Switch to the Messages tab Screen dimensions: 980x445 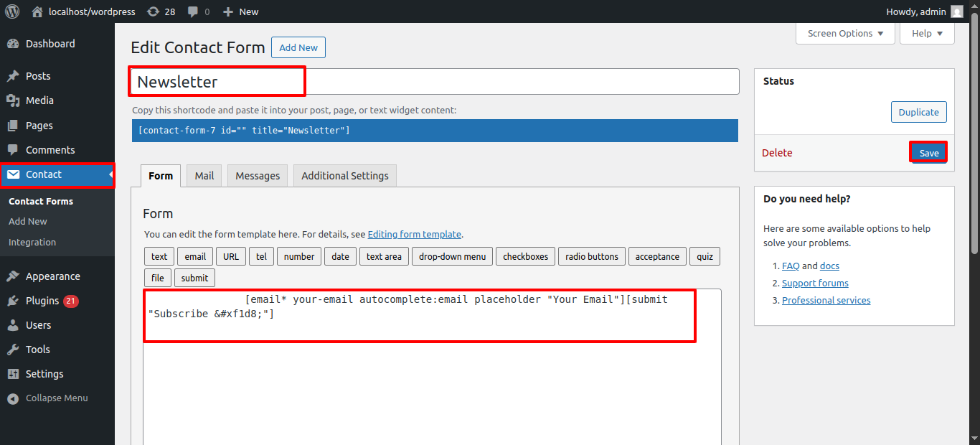point(258,176)
